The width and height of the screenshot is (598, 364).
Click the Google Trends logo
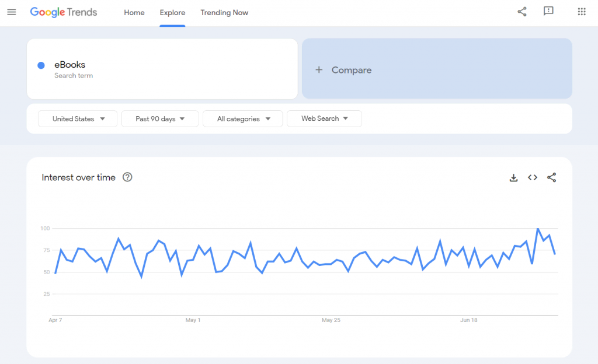coord(64,12)
